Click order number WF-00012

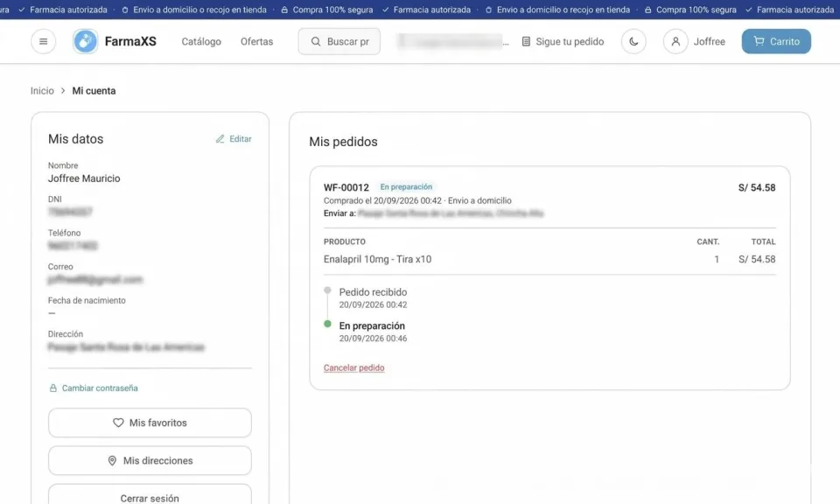[346, 187]
